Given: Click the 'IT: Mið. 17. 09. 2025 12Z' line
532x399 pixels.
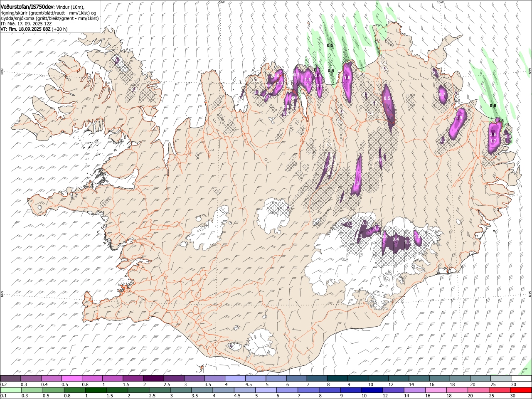Looking at the screenshot, I should pos(26,24).
